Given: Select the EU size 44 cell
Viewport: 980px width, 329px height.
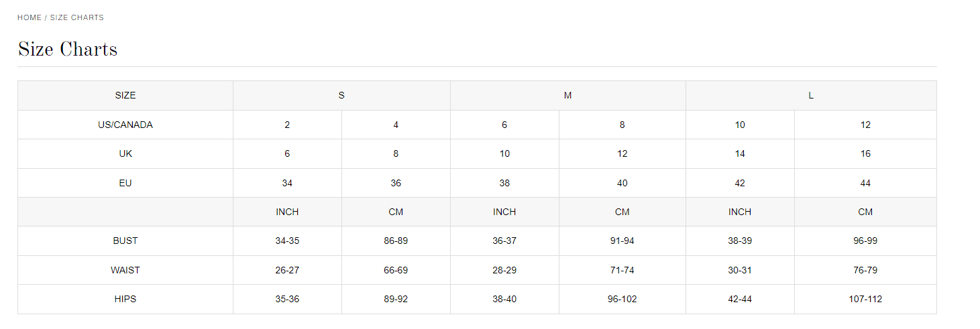Looking at the screenshot, I should tap(865, 183).
